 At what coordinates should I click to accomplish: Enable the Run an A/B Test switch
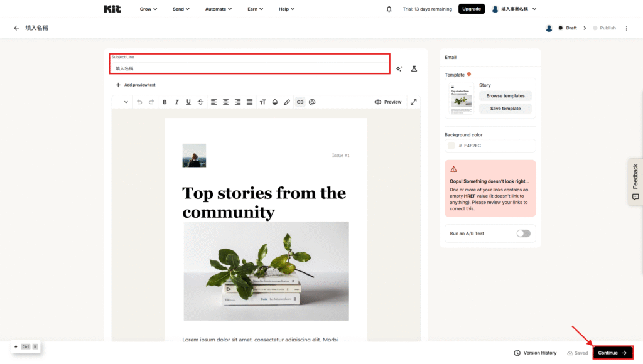(x=523, y=233)
